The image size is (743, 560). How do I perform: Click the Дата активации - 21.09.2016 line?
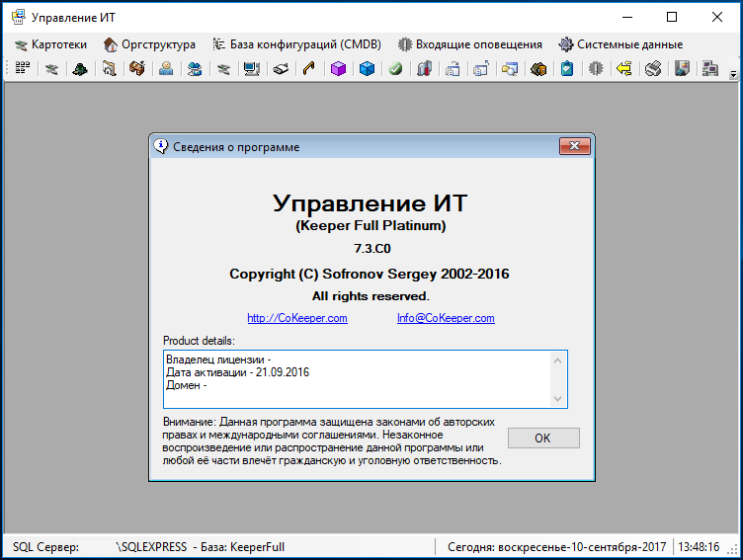coord(237,372)
